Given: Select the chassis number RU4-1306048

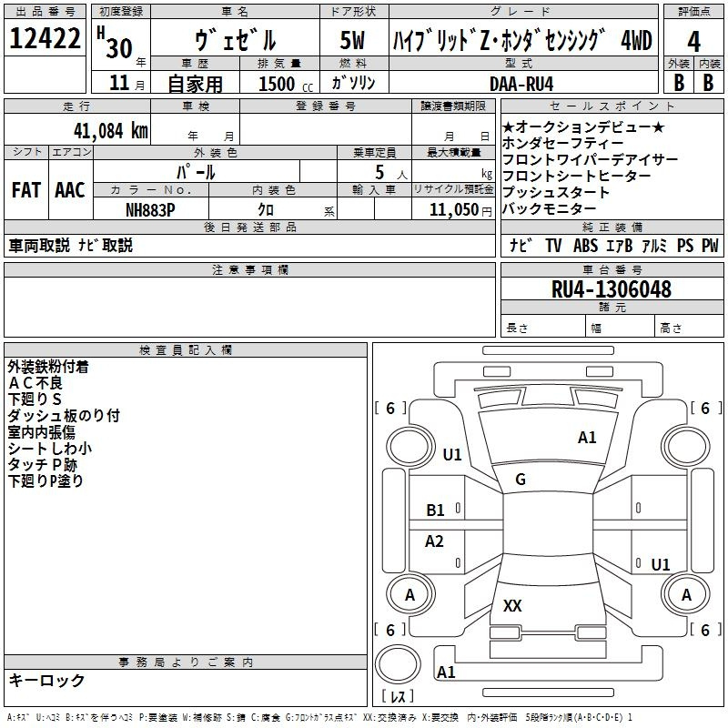Looking at the screenshot, I should click(612, 288).
